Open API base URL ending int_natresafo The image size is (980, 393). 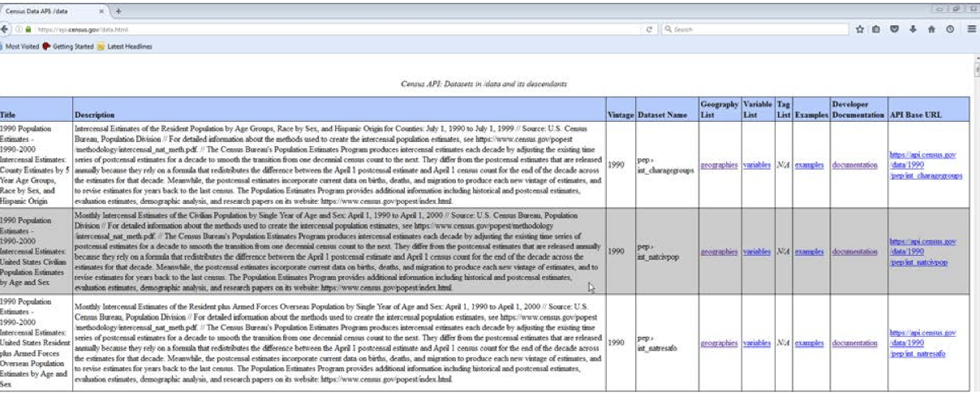[922, 343]
